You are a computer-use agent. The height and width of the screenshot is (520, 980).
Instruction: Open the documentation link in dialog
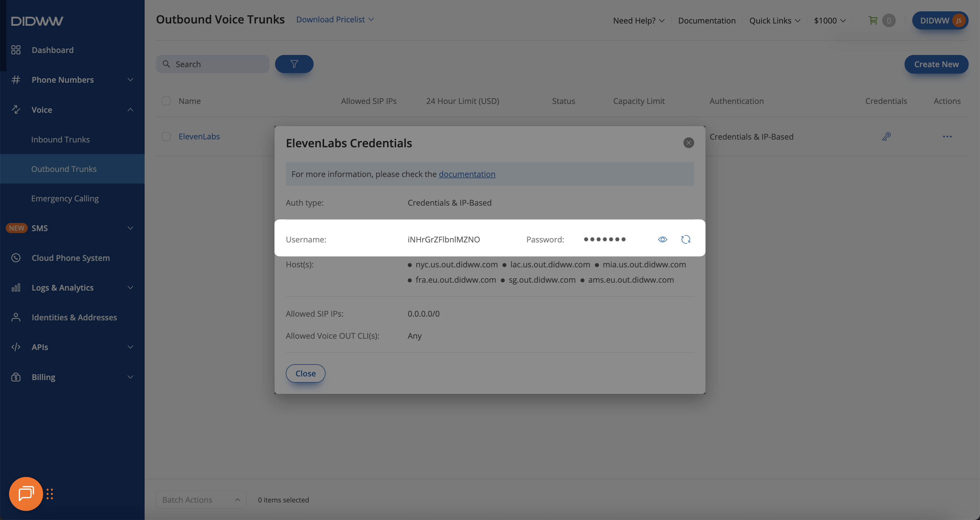click(467, 174)
